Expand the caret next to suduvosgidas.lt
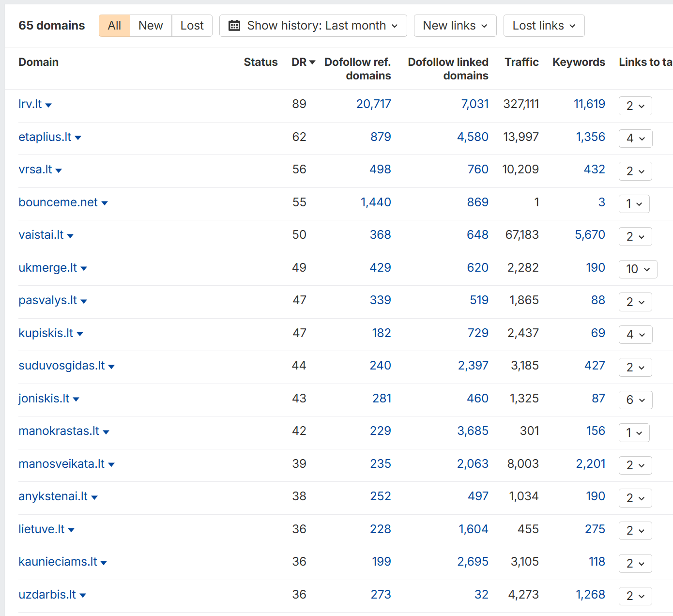 (111, 367)
